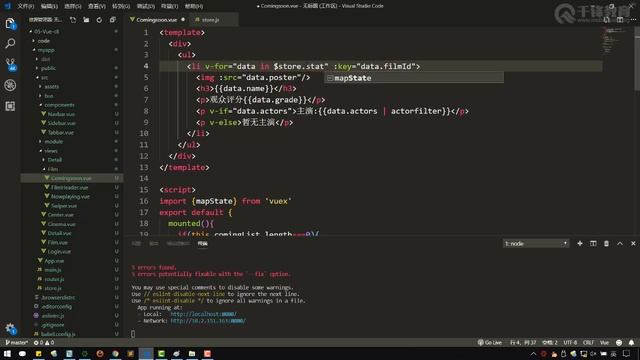The image size is (640, 360).
Task: Open the Explorer view in activity bar
Action: coord(10,24)
